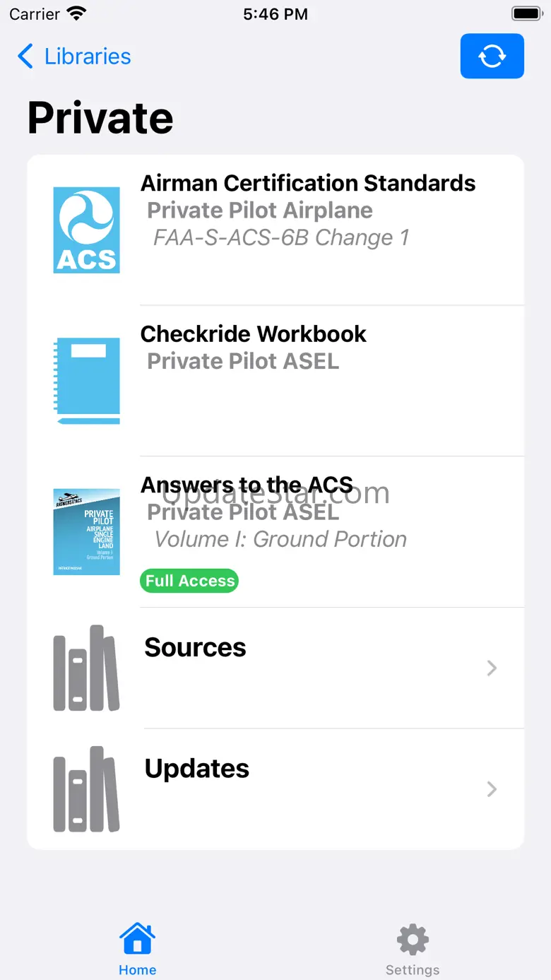Tap the Settings gear icon
The image size is (551, 980).
(x=413, y=939)
